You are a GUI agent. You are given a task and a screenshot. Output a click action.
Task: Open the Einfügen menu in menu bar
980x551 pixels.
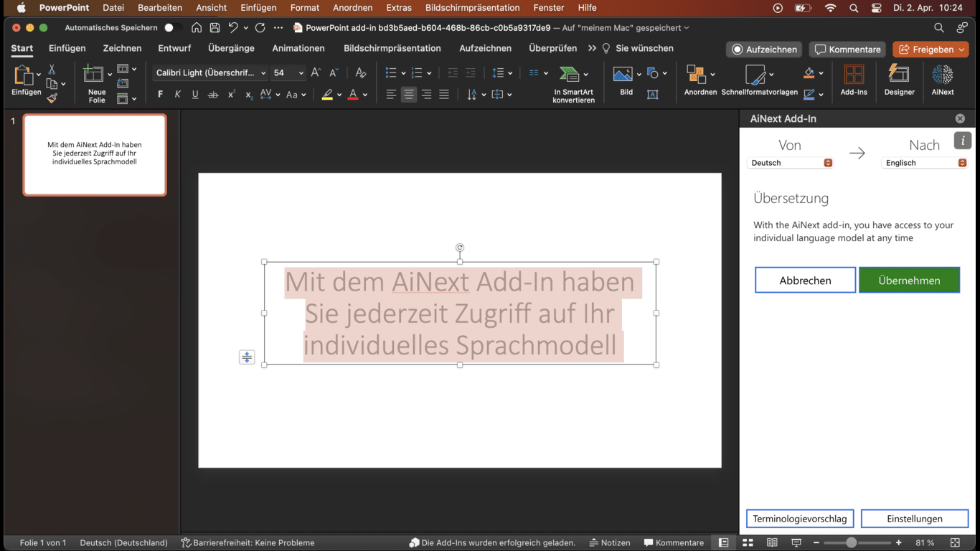pos(258,8)
